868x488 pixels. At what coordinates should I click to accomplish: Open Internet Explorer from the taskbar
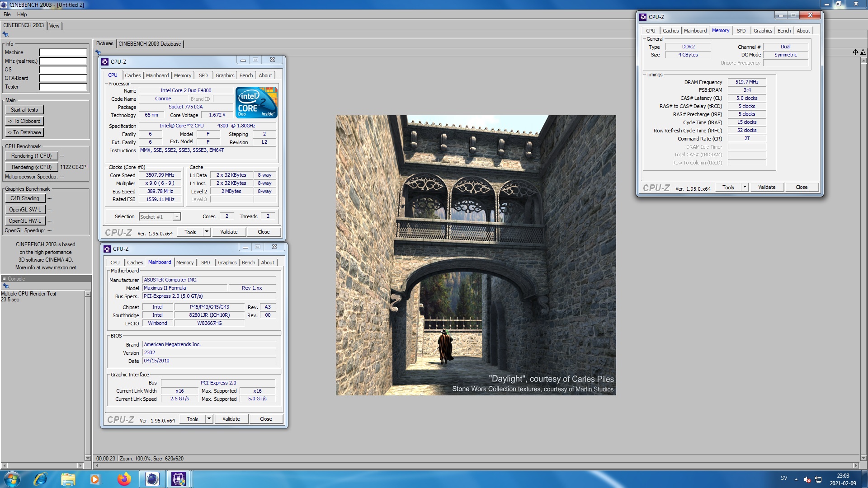(x=40, y=479)
